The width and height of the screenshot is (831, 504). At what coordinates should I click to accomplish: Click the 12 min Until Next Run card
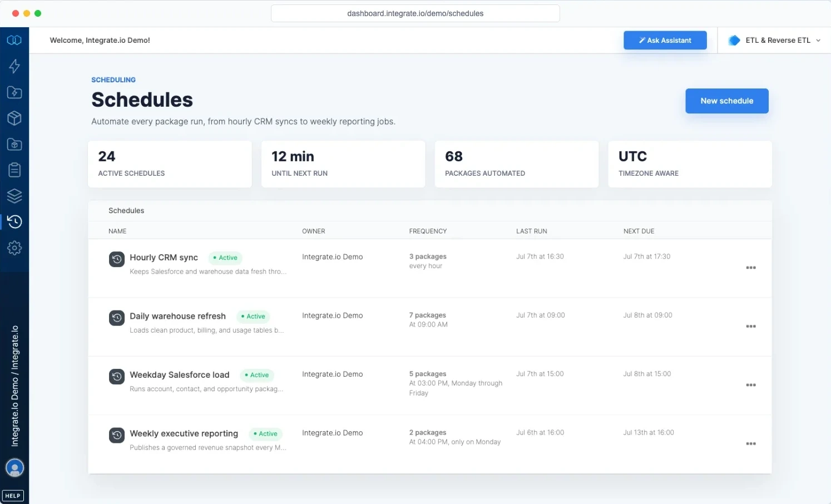343,164
